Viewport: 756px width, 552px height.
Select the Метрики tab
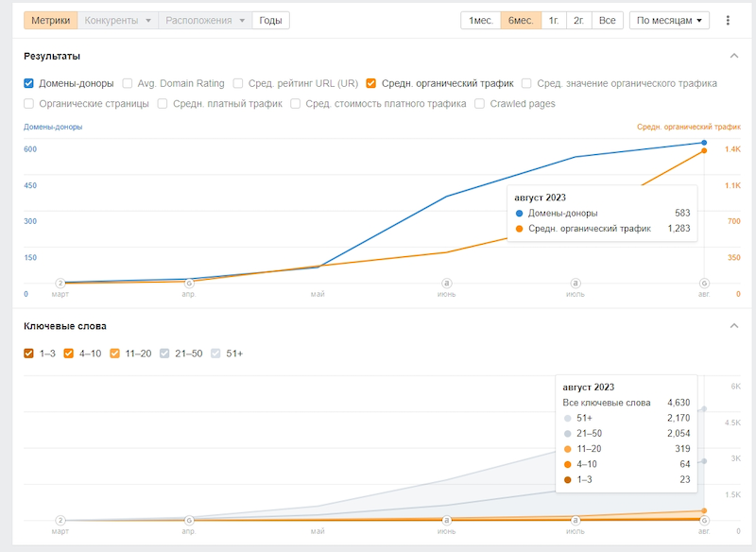[x=50, y=20]
